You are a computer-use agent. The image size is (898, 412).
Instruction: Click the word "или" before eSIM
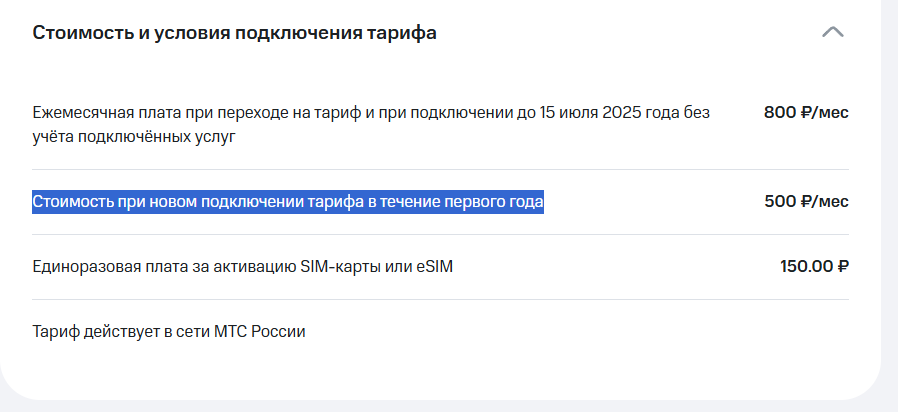point(385,267)
